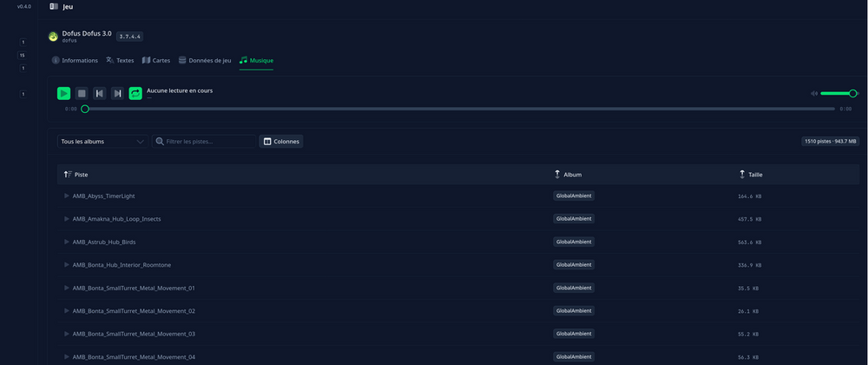The image size is (868, 365).
Task: Play track AMB_Amakna_Hub_Loop_Insects via its play icon
Action: [x=67, y=219]
